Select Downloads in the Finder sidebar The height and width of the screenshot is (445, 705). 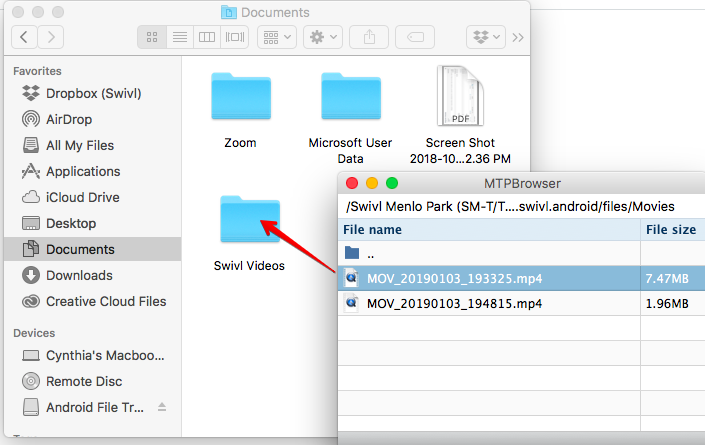click(79, 275)
